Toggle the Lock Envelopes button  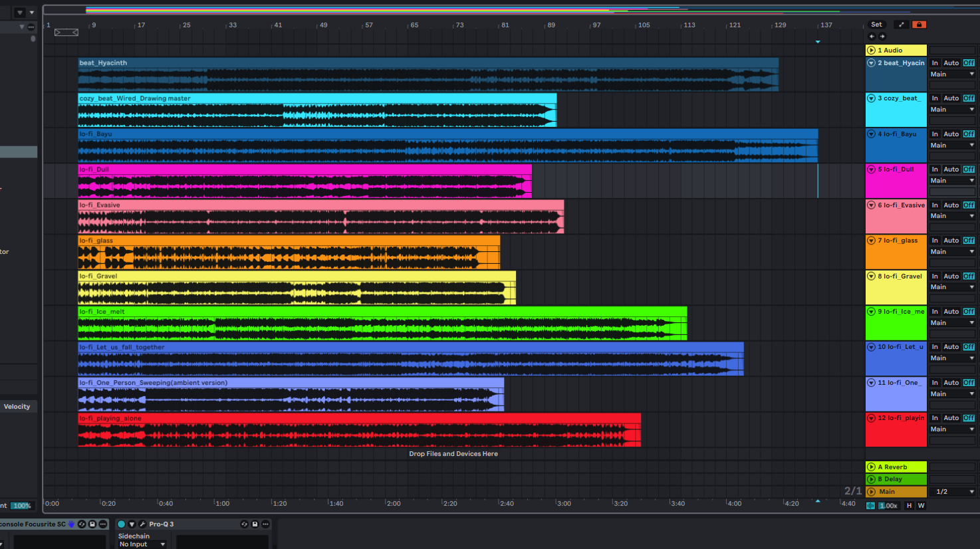[x=919, y=25]
